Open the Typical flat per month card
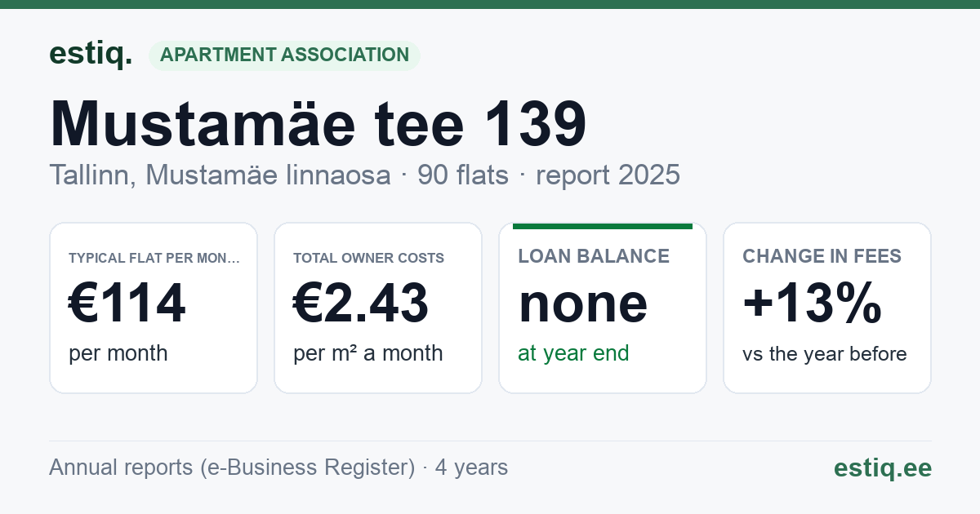 click(x=154, y=308)
